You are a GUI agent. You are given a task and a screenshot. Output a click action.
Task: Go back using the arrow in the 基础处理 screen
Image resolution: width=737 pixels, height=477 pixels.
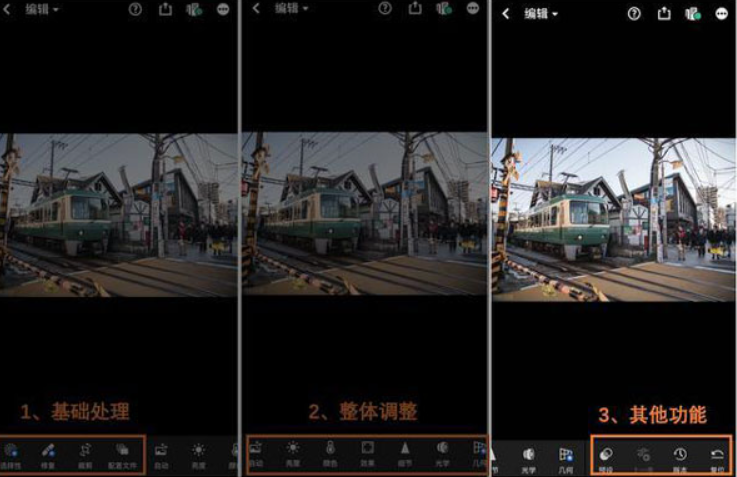click(7, 8)
